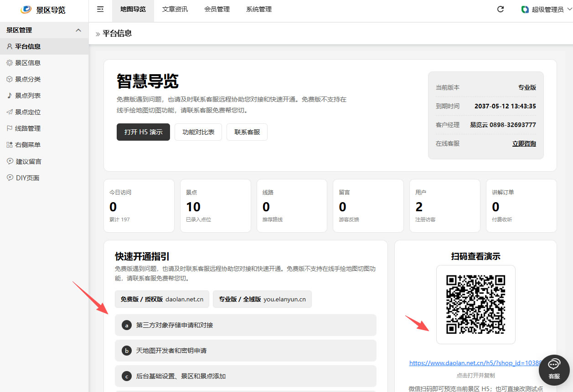Open 景点分类 in the sidebar
Viewport: 573px width, 392px height.
[44, 79]
